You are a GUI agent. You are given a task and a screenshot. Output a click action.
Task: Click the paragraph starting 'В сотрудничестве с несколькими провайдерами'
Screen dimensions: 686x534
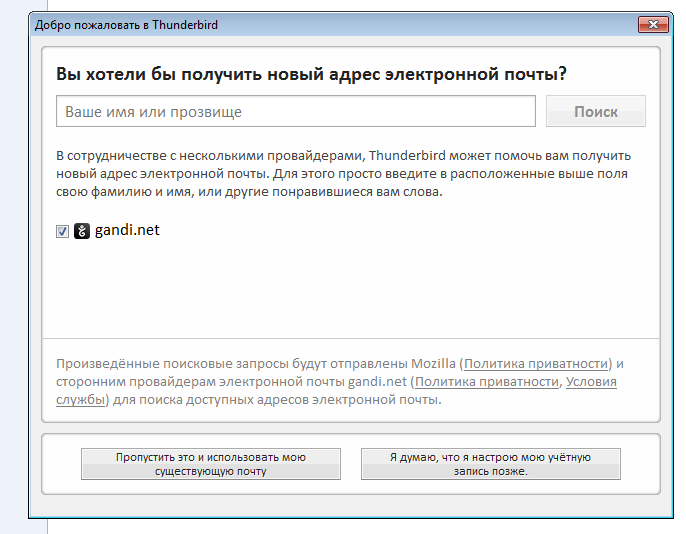tap(343, 174)
